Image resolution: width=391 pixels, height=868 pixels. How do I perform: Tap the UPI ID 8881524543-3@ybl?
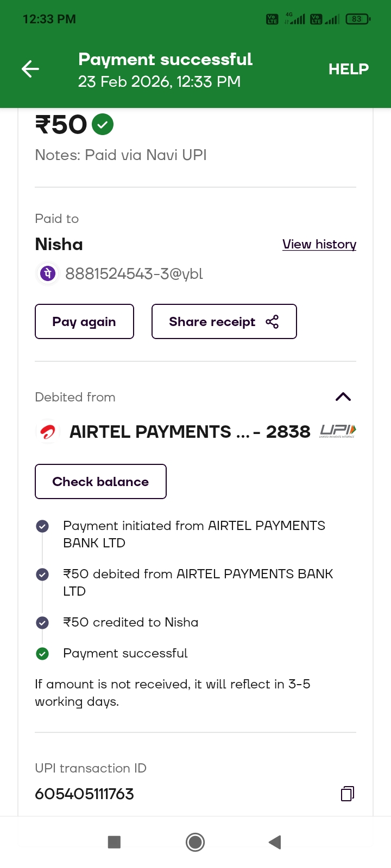coord(134,274)
